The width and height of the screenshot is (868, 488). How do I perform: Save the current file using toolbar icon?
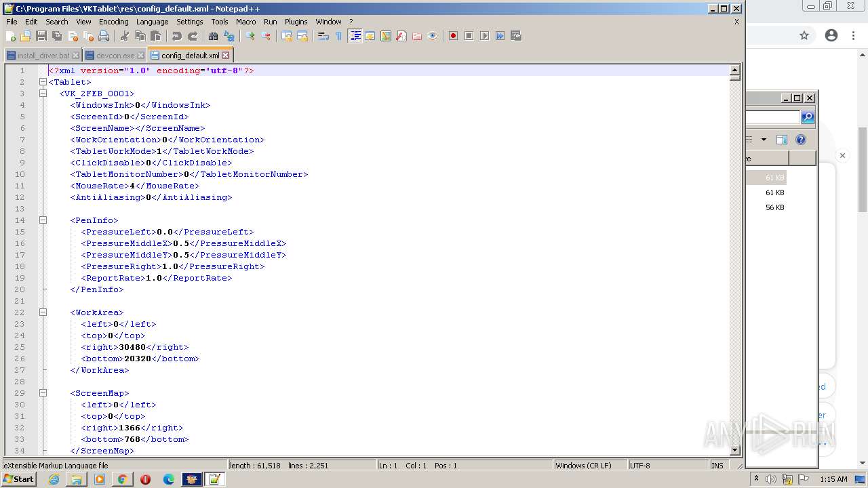(x=41, y=36)
